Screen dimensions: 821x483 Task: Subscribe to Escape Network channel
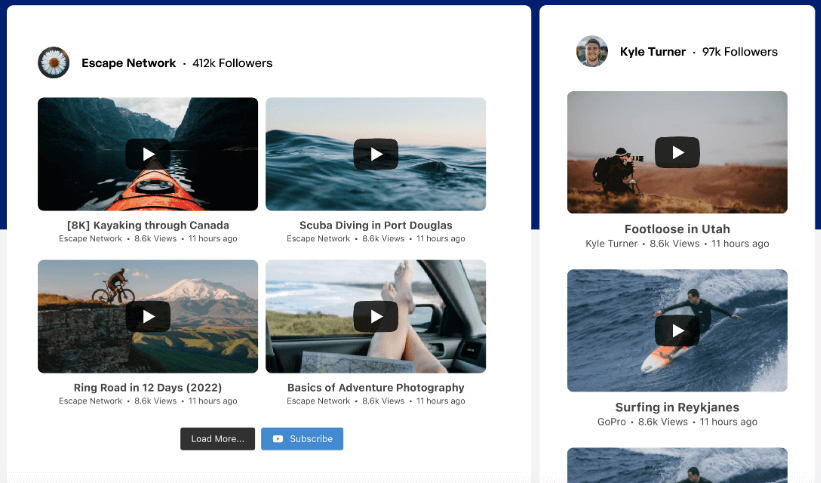tap(302, 439)
